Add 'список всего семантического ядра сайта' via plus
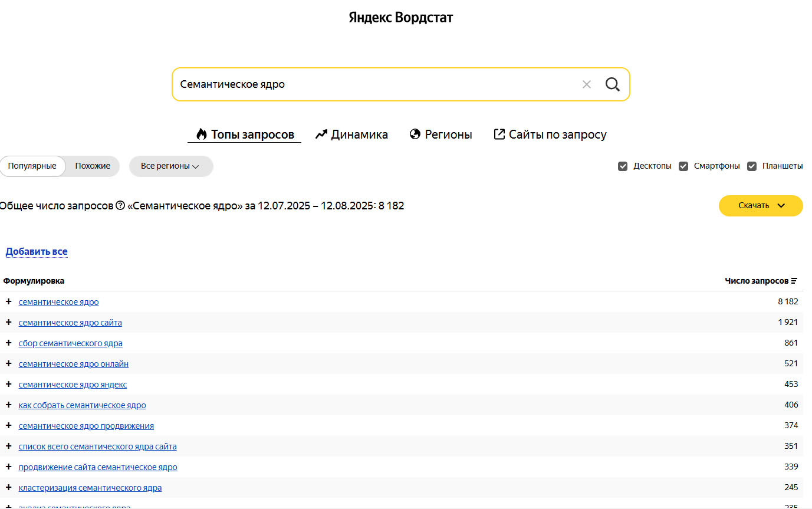This screenshot has height=509, width=812. click(x=8, y=446)
